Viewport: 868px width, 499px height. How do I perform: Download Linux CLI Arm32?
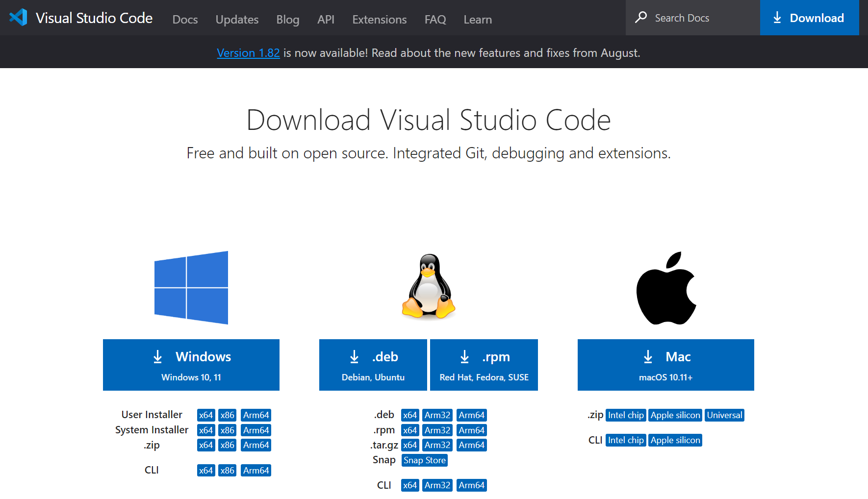pos(437,485)
